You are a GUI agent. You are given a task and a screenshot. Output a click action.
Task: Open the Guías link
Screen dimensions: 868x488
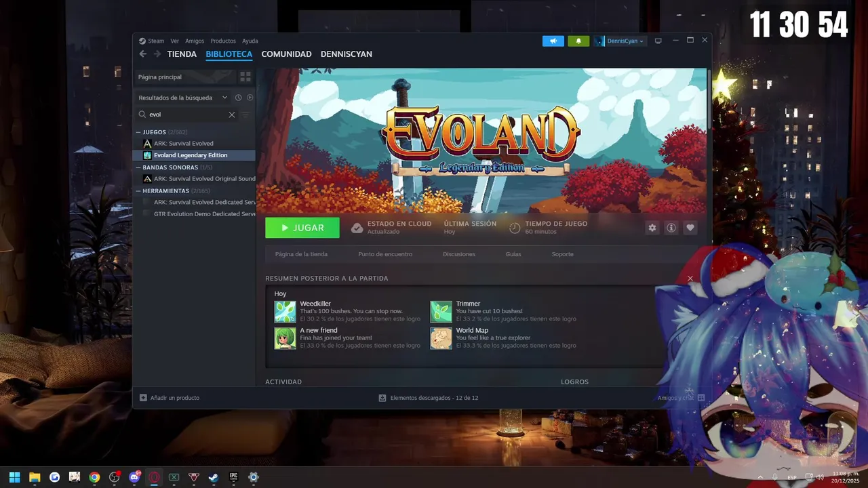click(x=513, y=254)
